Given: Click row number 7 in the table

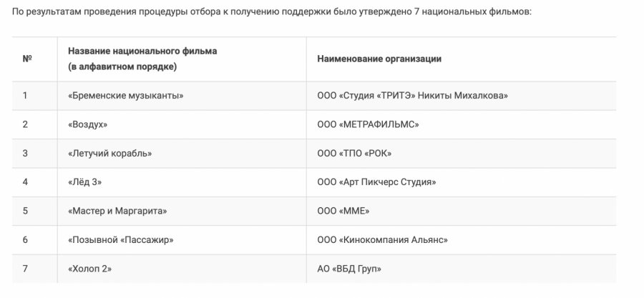Looking at the screenshot, I should coord(25,269).
